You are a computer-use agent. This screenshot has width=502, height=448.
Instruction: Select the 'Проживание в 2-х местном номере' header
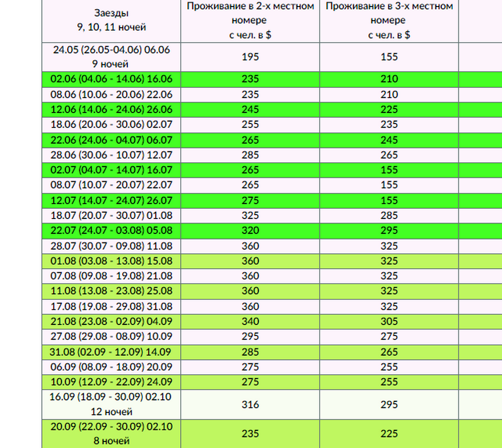point(250,20)
